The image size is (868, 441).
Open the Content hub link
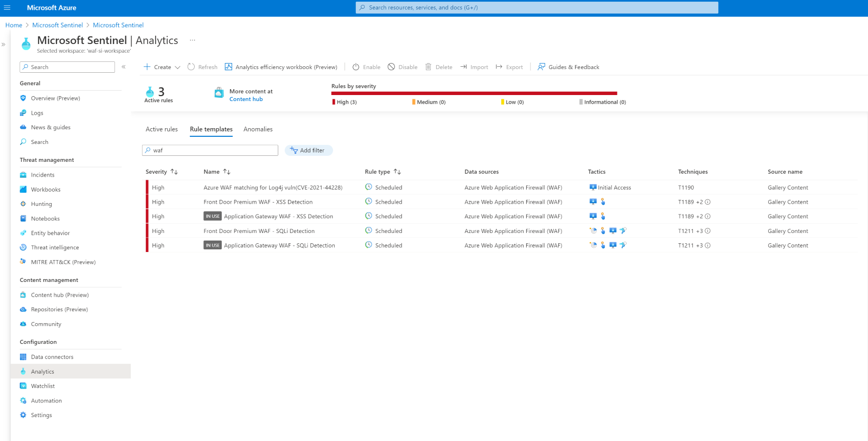[246, 99]
